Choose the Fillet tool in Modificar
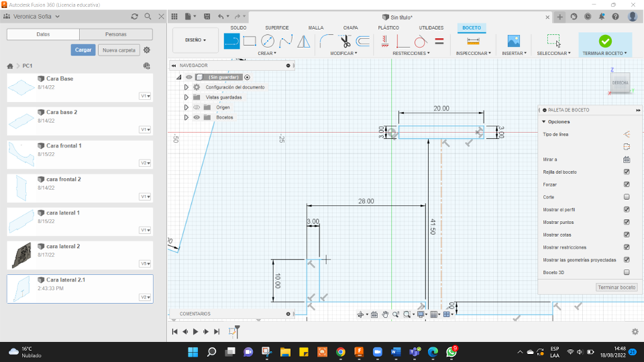644x362 pixels. [x=326, y=41]
